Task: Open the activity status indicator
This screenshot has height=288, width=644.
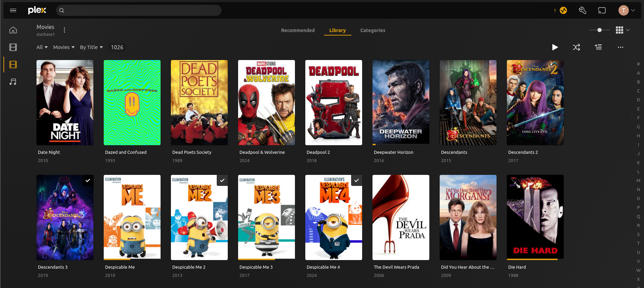Action: click(x=563, y=10)
